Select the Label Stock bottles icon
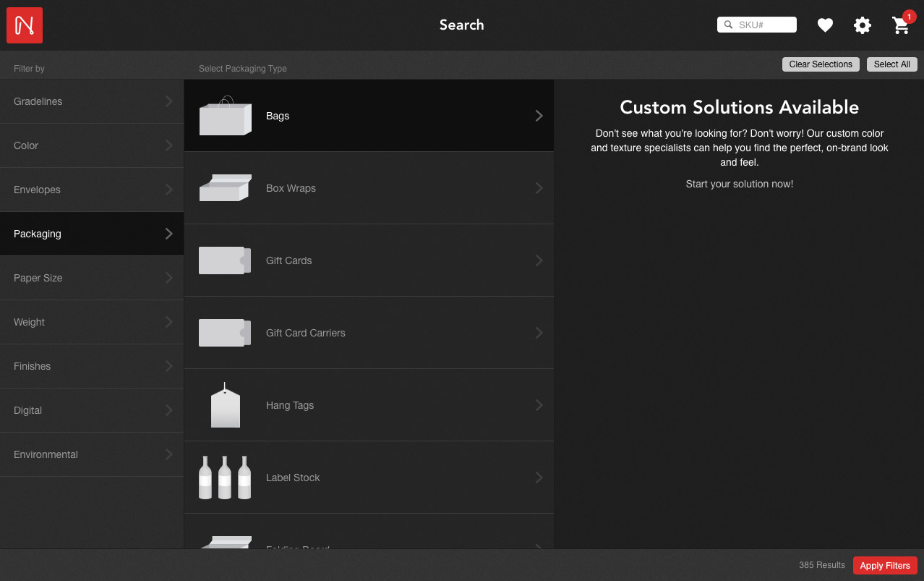 pyautogui.click(x=225, y=477)
